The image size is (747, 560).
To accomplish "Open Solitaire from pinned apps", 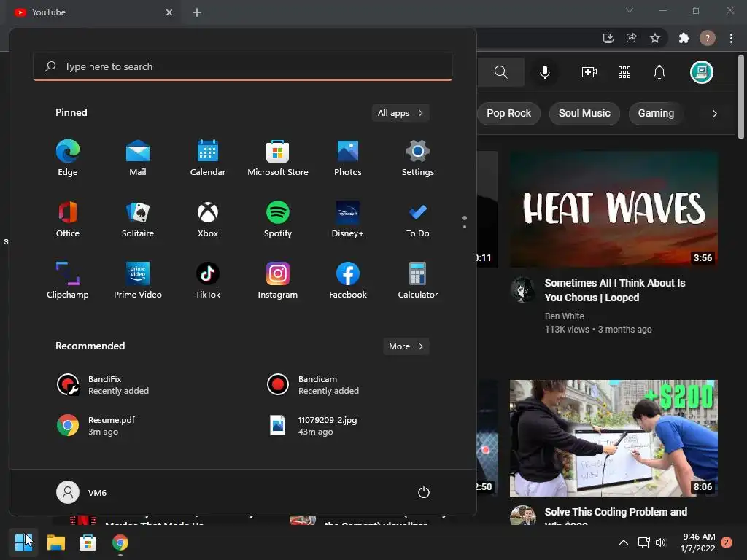I will click(x=138, y=219).
